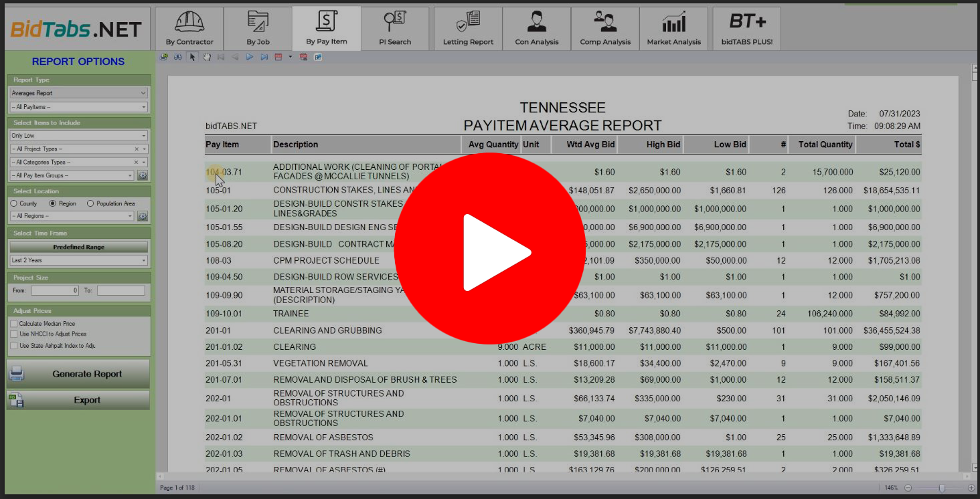Open the Averages Report type dropdown
This screenshot has height=499, width=980.
point(78,93)
